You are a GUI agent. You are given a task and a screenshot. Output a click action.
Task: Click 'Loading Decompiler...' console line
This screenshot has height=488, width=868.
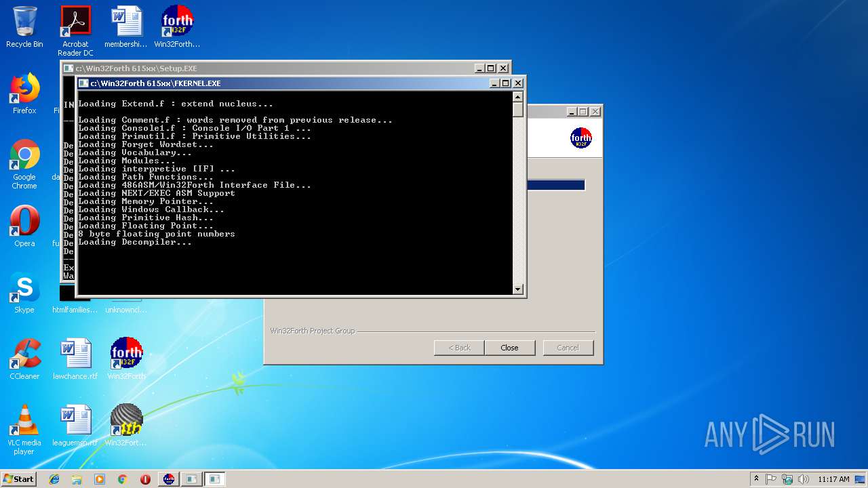pos(135,242)
